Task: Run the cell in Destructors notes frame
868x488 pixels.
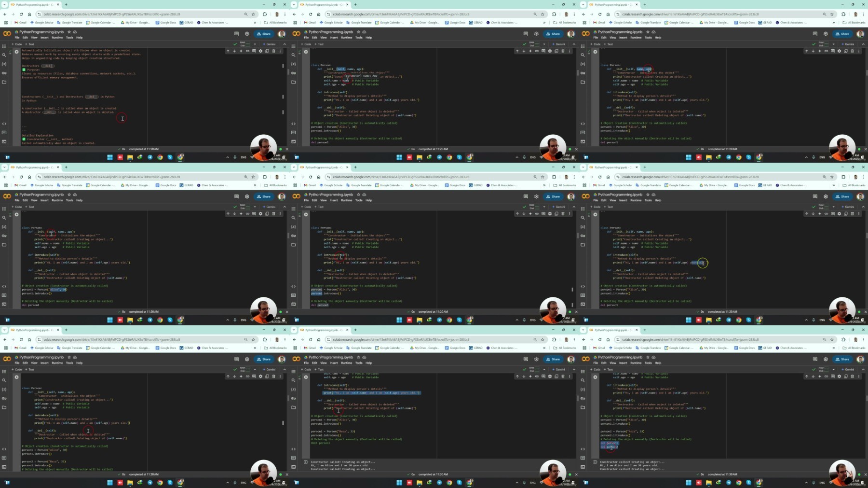Action: (16, 52)
